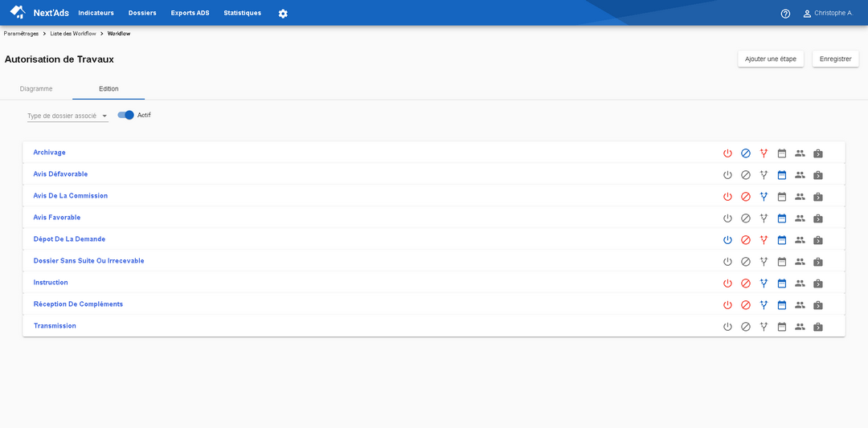Screen dimensions: 868x428
Task: Click the people group icon for Avis Favorable
Action: point(800,218)
